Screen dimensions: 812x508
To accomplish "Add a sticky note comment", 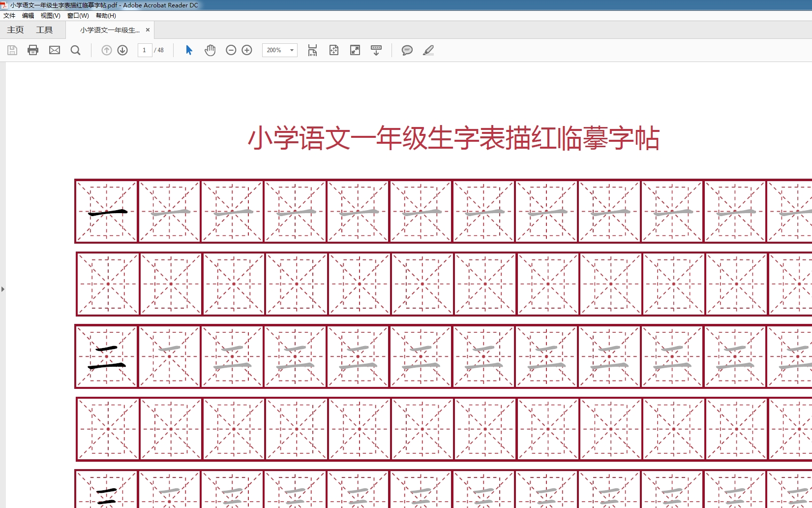I will click(x=407, y=50).
